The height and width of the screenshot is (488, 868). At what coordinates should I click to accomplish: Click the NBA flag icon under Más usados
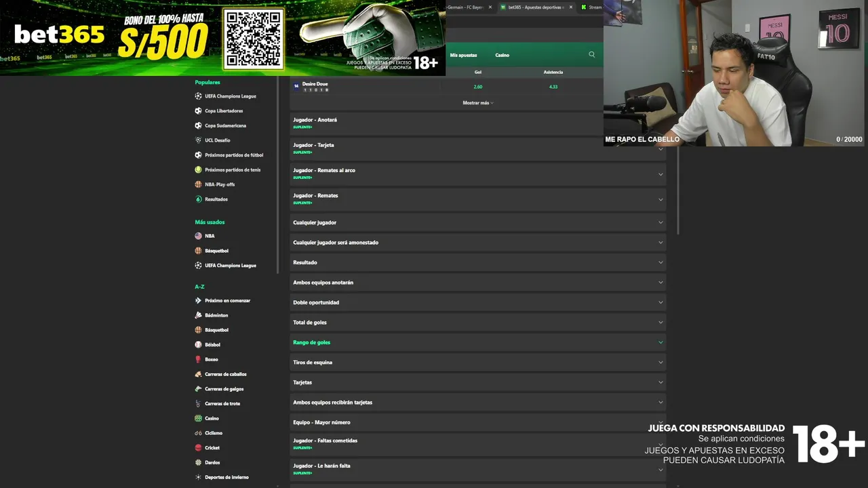(198, 236)
